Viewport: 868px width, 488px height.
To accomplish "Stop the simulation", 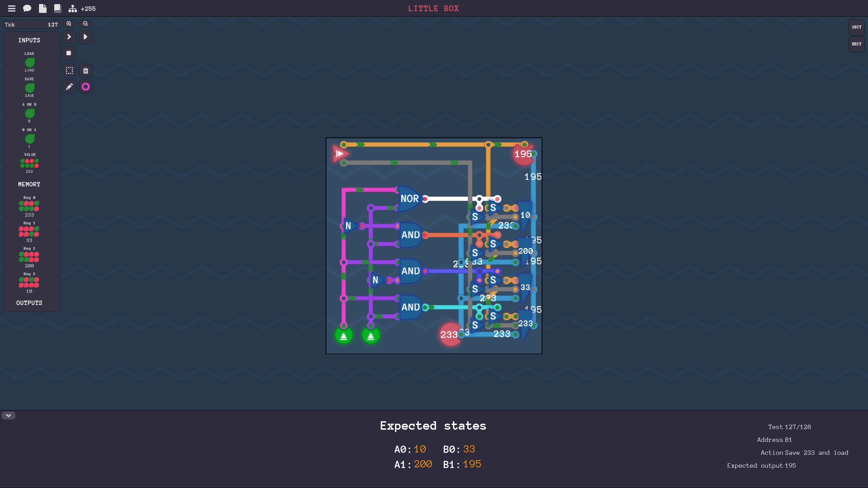I will (x=69, y=53).
